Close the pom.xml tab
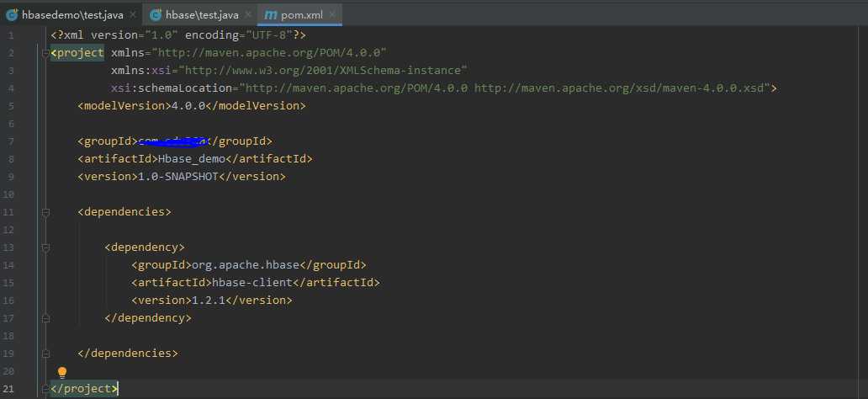 pyautogui.click(x=332, y=15)
